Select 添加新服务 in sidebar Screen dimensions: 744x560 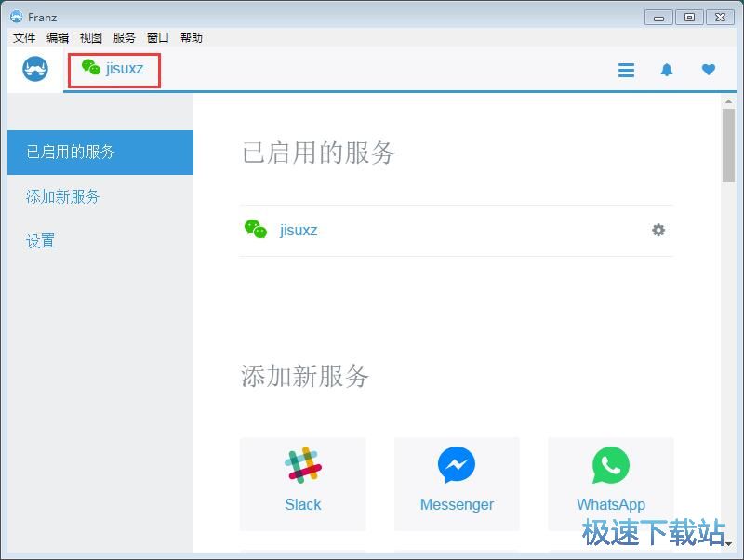(x=62, y=196)
